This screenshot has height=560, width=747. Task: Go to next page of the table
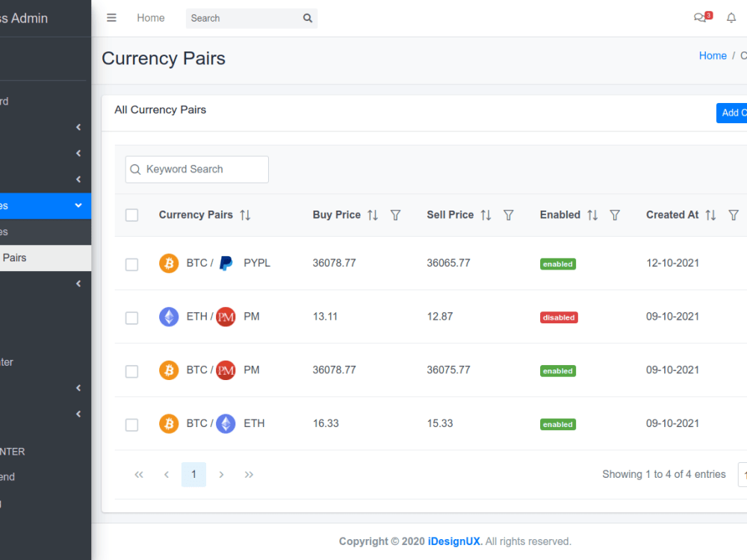(221, 474)
